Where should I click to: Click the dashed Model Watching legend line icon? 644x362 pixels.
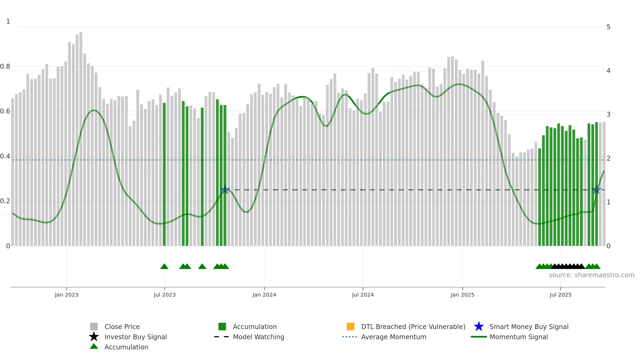[222, 337]
